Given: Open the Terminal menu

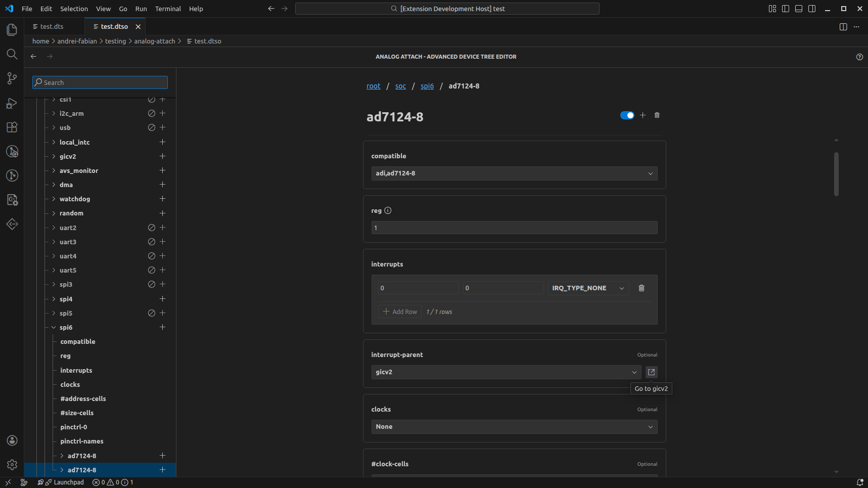Looking at the screenshot, I should (x=167, y=9).
